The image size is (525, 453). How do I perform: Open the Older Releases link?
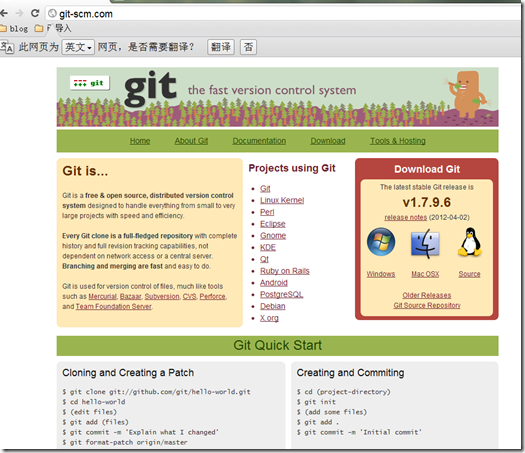[427, 295]
